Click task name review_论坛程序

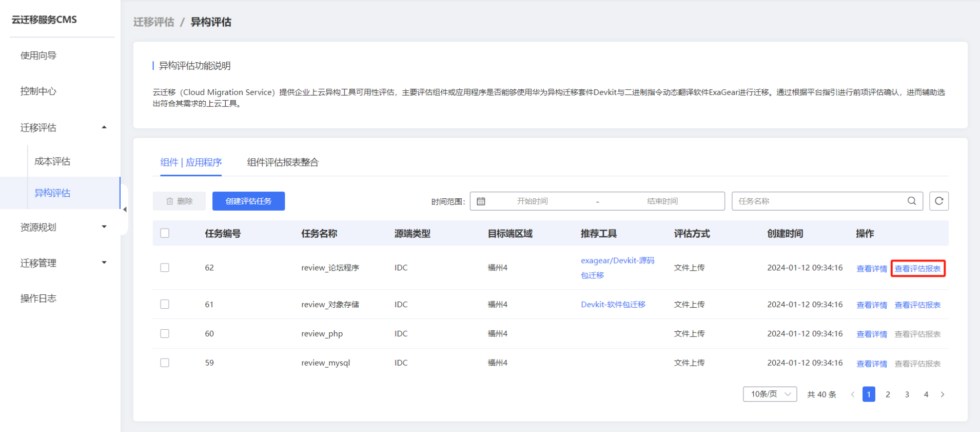click(330, 268)
